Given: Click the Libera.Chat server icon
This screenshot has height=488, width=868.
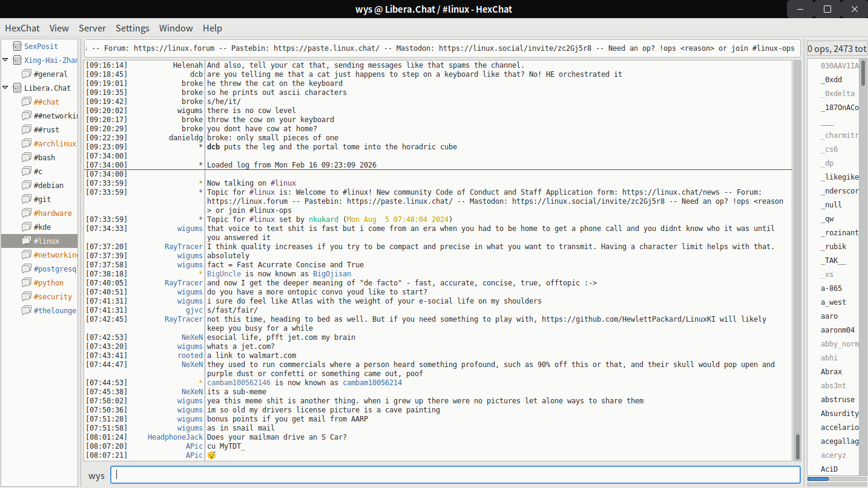Looking at the screenshot, I should point(16,88).
